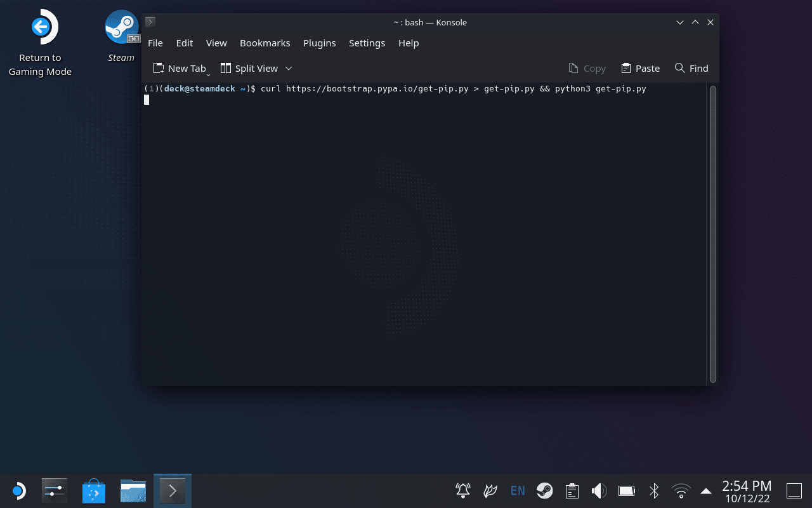The width and height of the screenshot is (812, 508).
Task: Open Bluetooth tray icon
Action: (x=654, y=491)
